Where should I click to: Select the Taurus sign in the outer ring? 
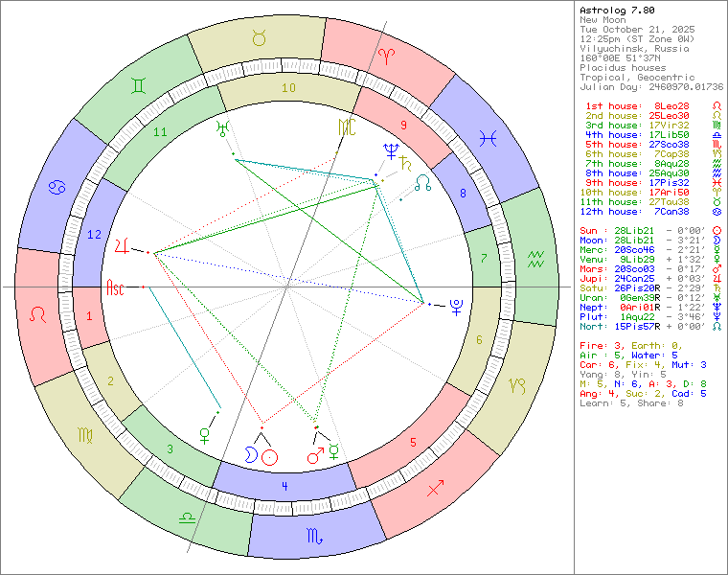(x=259, y=38)
